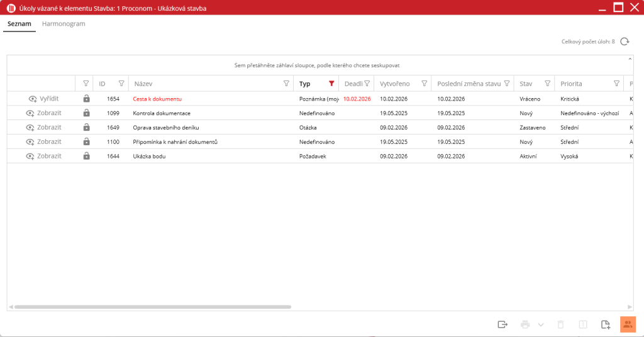The image size is (644, 337).
Task: Click Zobrazit for the Ukázka bodu task
Action: tap(43, 156)
